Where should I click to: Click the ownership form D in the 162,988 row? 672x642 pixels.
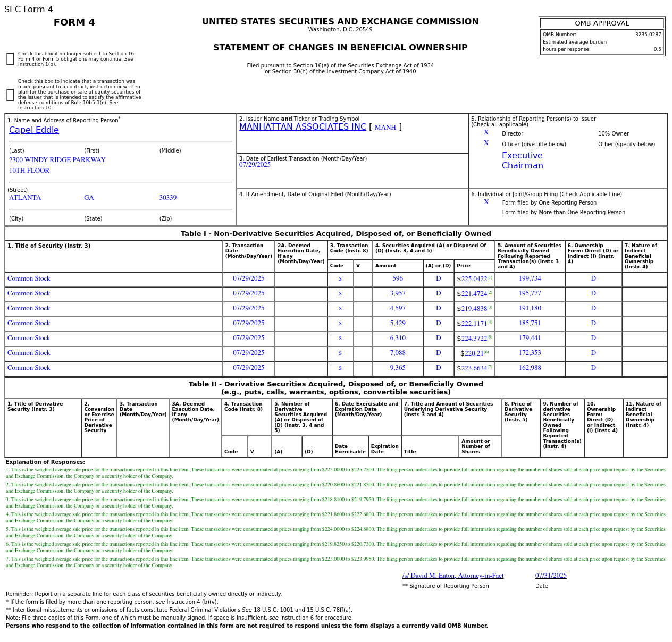593,368
